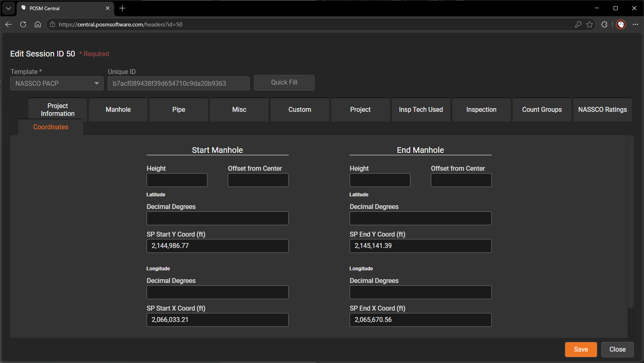The width and height of the screenshot is (644, 363).
Task: Click the SP End Y Coord field
Action: pos(421,246)
